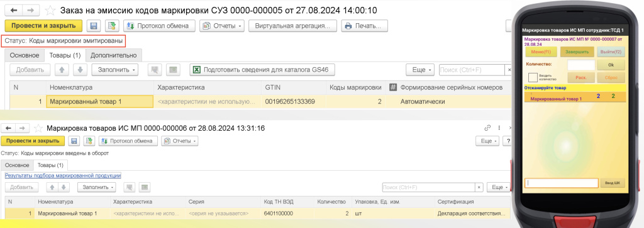
Task: Click the Протокол обмена button in lower document
Action: (x=127, y=141)
